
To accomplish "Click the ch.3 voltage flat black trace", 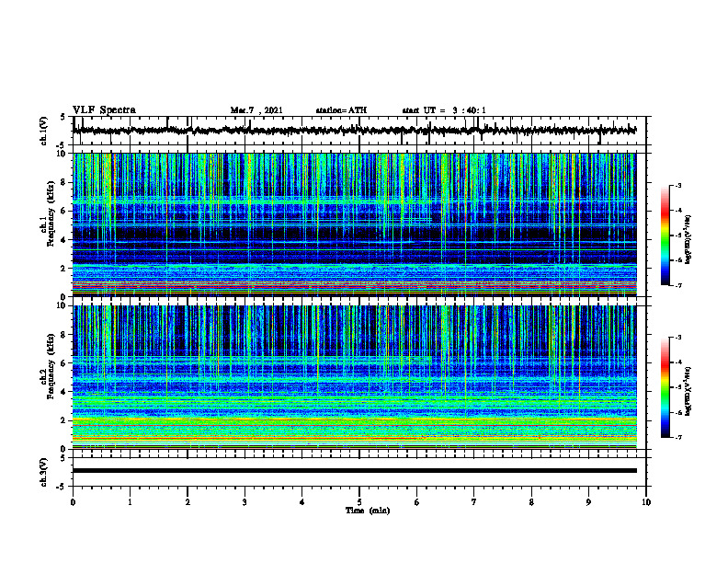I will pos(354,471).
